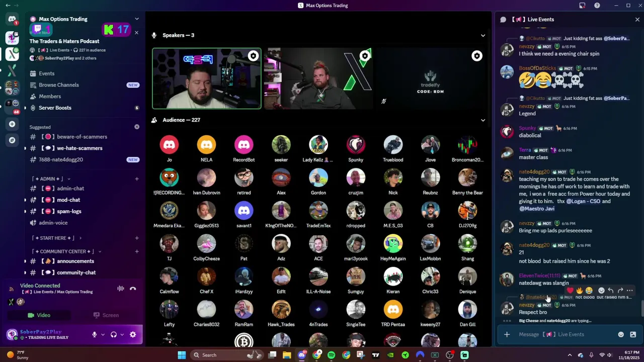Toggle microphone mute
The height and width of the screenshot is (362, 644).
94,334
